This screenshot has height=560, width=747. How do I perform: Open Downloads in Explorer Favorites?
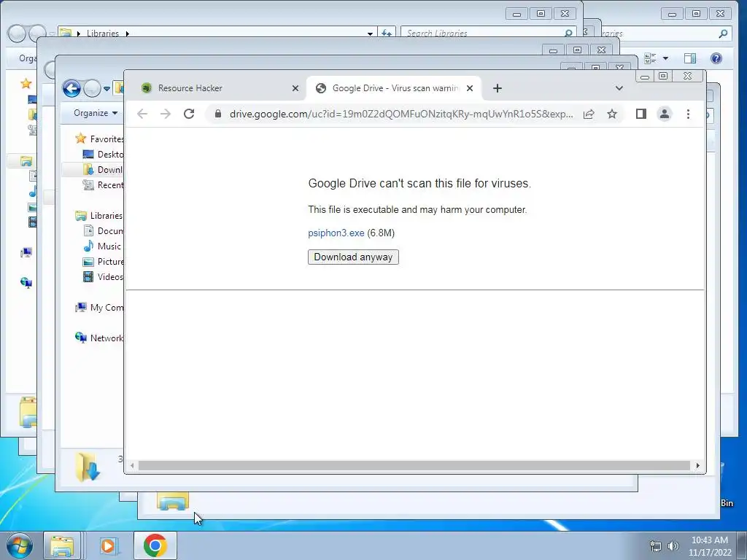103,169
